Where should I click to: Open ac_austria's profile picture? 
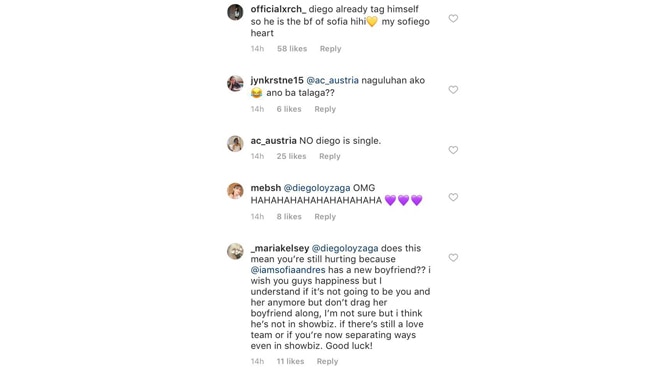[x=235, y=144]
